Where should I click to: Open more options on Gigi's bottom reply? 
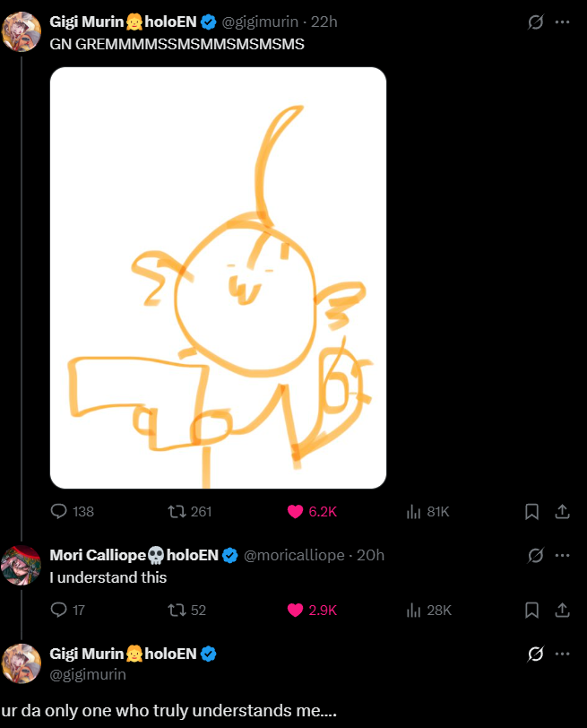pos(563,654)
